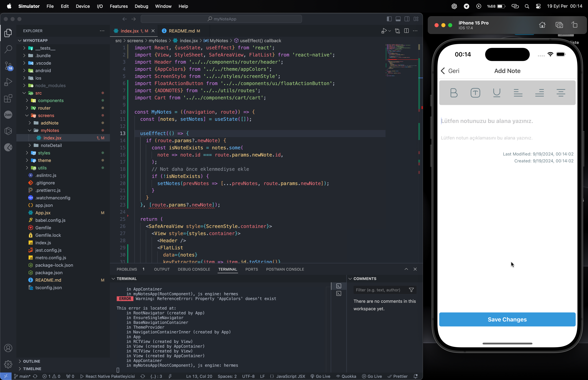The width and height of the screenshot is (588, 380).
Task: Open the Search view in activity bar
Action: (8, 49)
